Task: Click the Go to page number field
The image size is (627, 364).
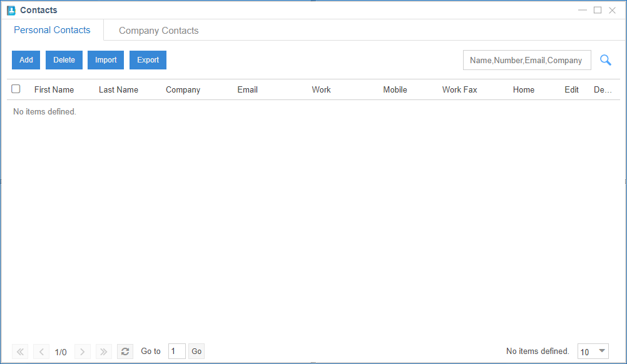Action: (176, 351)
